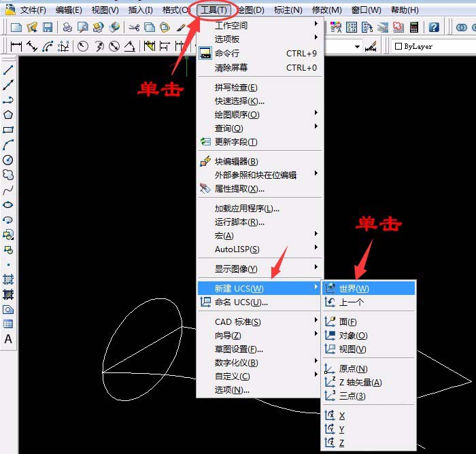Open the ByLayer color dropdown
This screenshot has height=454, width=476.
coord(434,46)
